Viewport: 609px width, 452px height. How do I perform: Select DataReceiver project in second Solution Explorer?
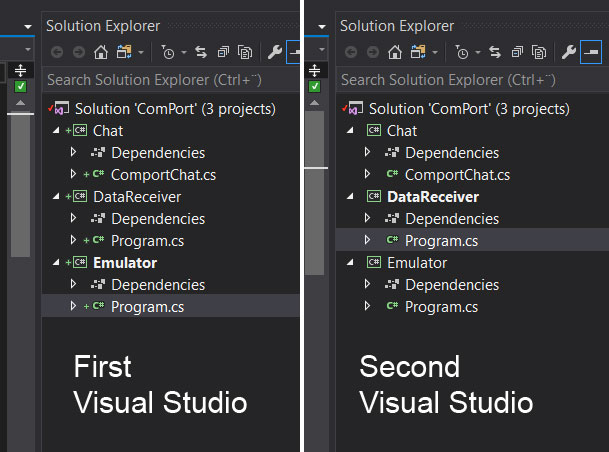pos(433,197)
